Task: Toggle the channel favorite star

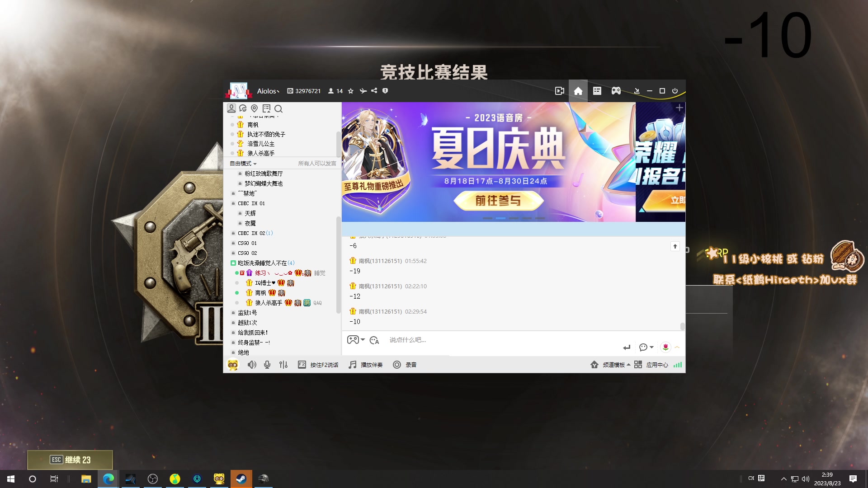Action: point(351,91)
